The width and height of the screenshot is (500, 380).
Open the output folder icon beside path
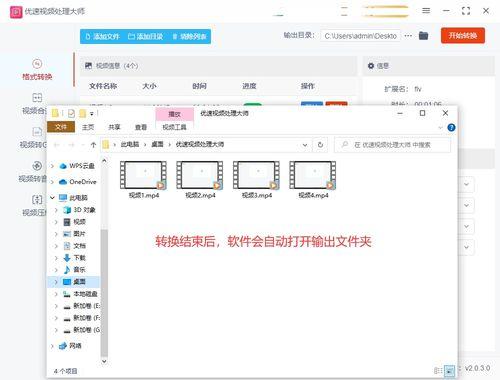pyautogui.click(x=423, y=35)
